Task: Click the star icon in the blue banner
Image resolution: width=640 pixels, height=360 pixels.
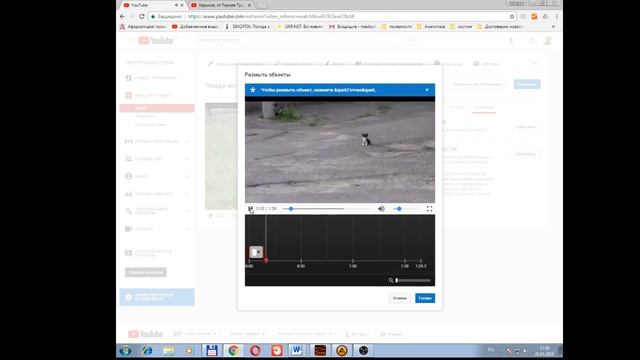Action: coord(253,90)
